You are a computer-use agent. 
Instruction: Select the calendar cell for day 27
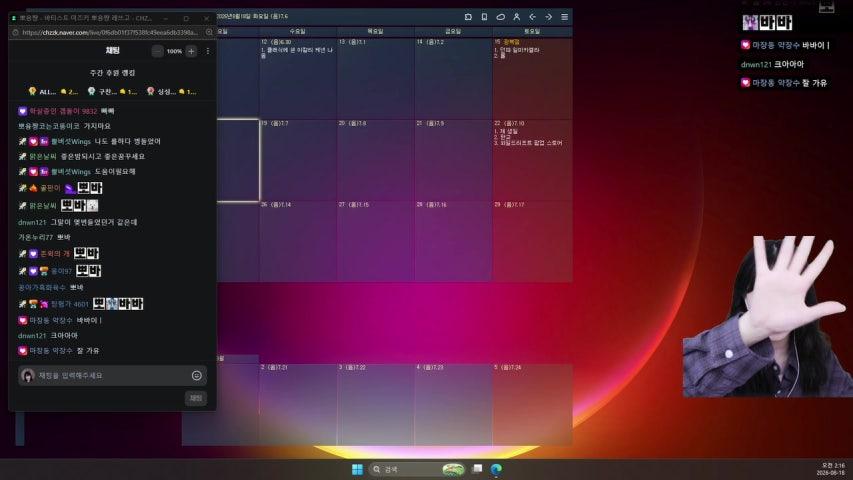click(376, 242)
